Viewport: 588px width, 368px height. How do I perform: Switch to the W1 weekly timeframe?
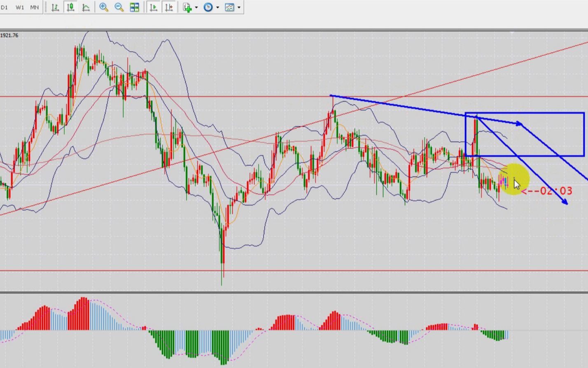tap(19, 7)
